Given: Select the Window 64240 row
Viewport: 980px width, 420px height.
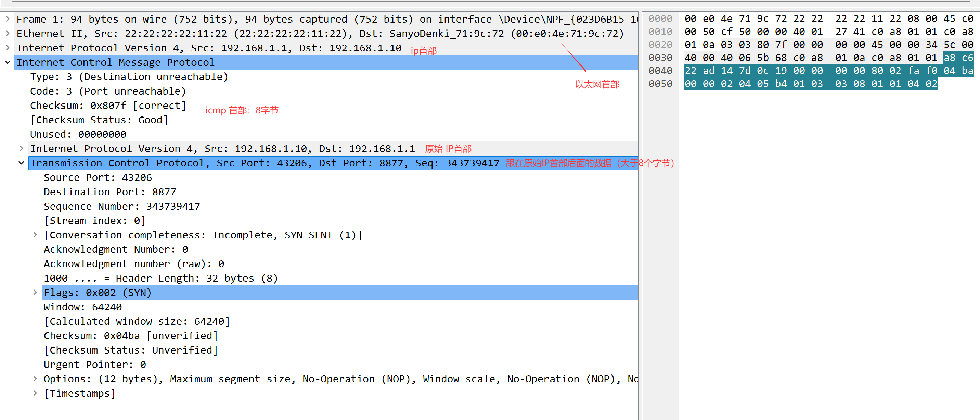Looking at the screenshot, I should [x=83, y=307].
